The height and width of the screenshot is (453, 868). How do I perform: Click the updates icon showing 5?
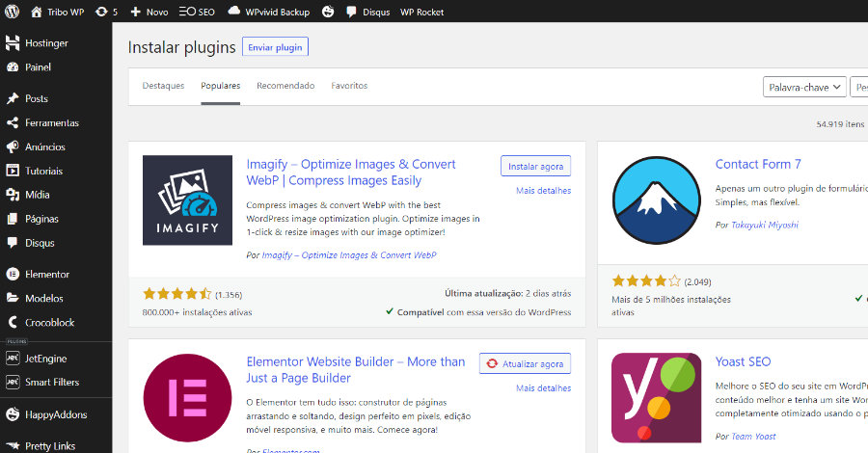(101, 12)
